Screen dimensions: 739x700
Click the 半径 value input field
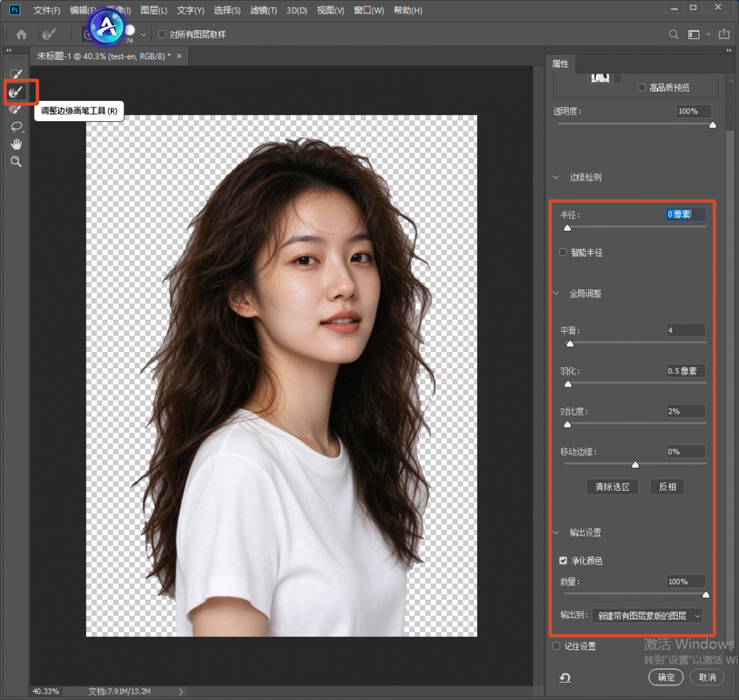(686, 214)
